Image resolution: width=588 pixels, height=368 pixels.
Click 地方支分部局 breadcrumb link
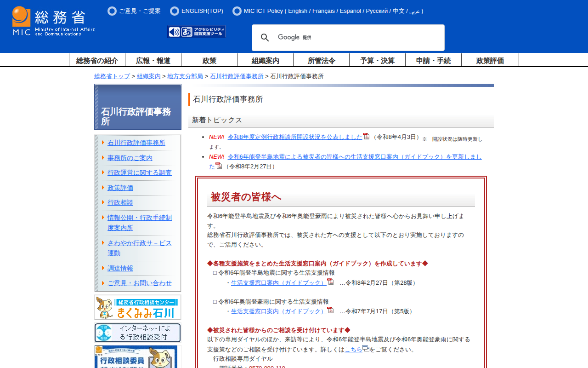[x=185, y=76]
